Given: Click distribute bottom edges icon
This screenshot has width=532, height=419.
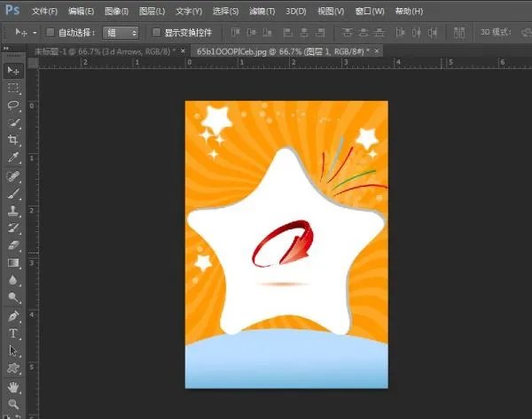Looking at the screenshot, I should coord(379,33).
